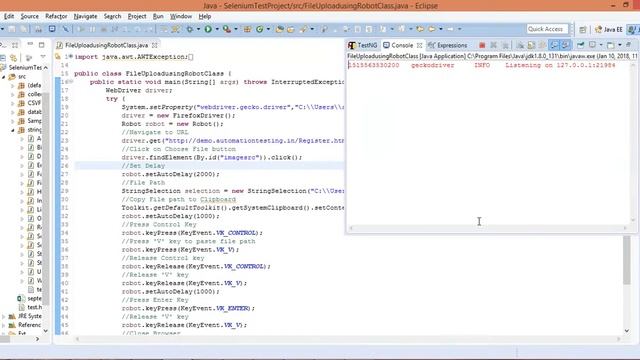This screenshot has height=360, width=640.
Task: Toggle Scroll Lock in Console toolbar
Action: point(531,45)
